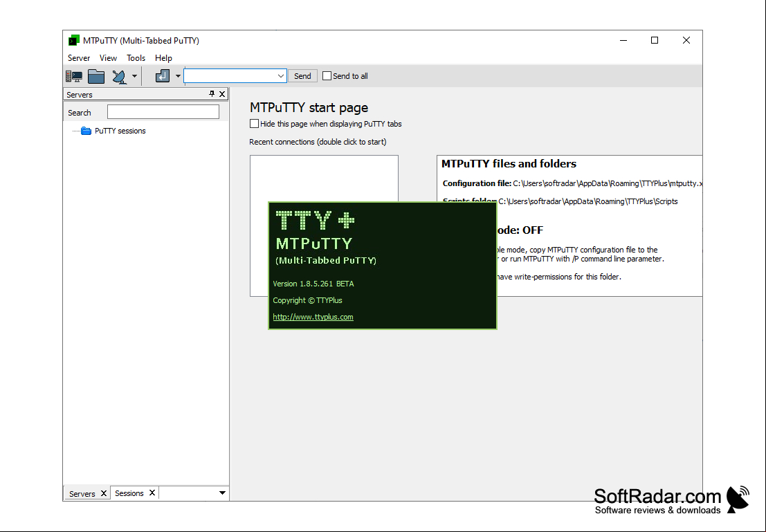The image size is (766, 532).
Task: Close the Sessions bottom tab
Action: tap(152, 493)
